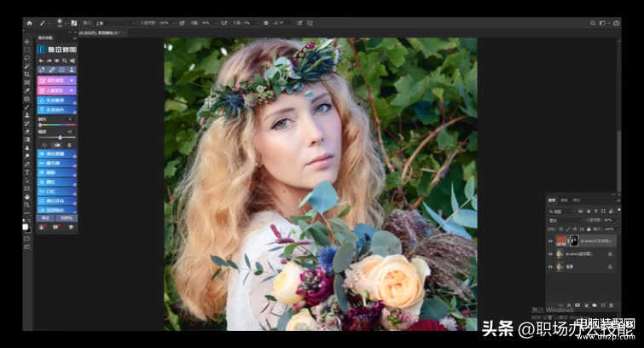Open the brush settings panel icon
644x348 pixels.
[x=74, y=23]
